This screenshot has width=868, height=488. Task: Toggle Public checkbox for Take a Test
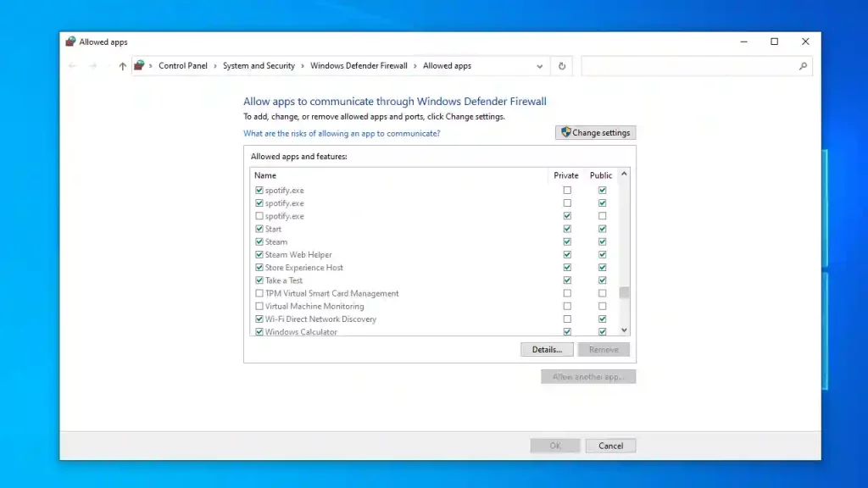[x=603, y=280]
